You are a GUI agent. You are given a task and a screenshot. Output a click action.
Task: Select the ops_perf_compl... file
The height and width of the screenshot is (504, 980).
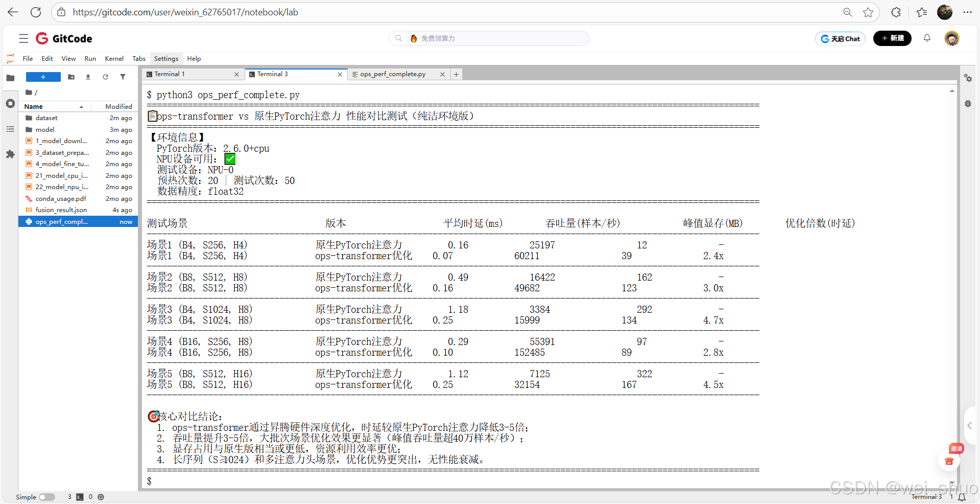pyautogui.click(x=78, y=222)
